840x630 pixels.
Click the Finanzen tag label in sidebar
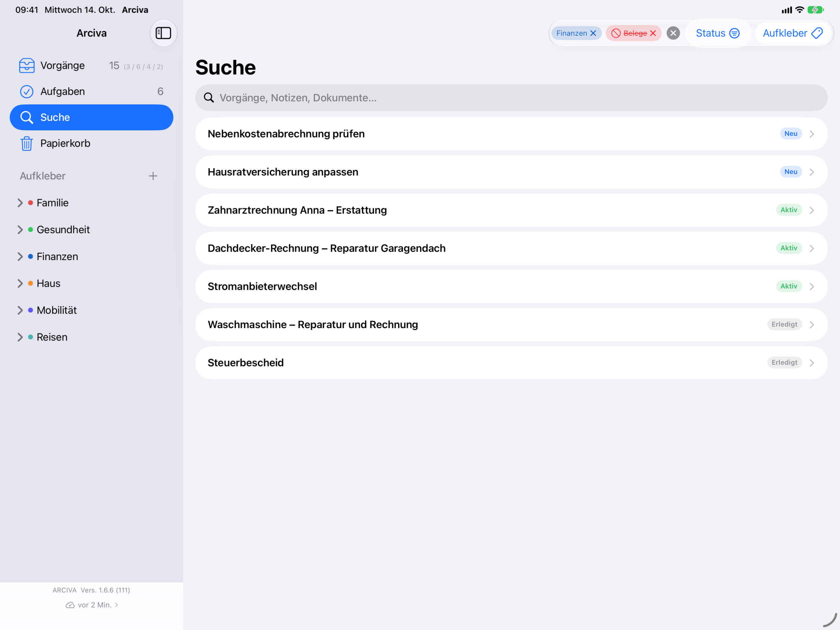(x=57, y=257)
